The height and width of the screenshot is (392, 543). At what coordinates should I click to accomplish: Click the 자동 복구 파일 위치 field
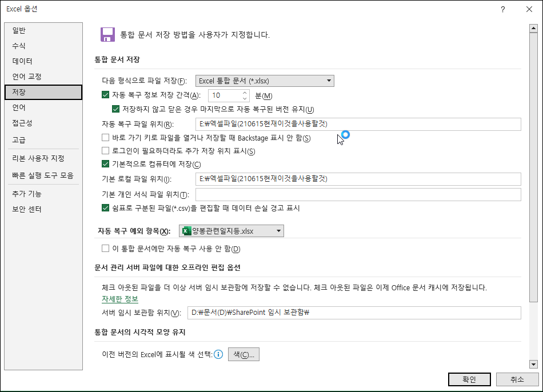click(358, 124)
